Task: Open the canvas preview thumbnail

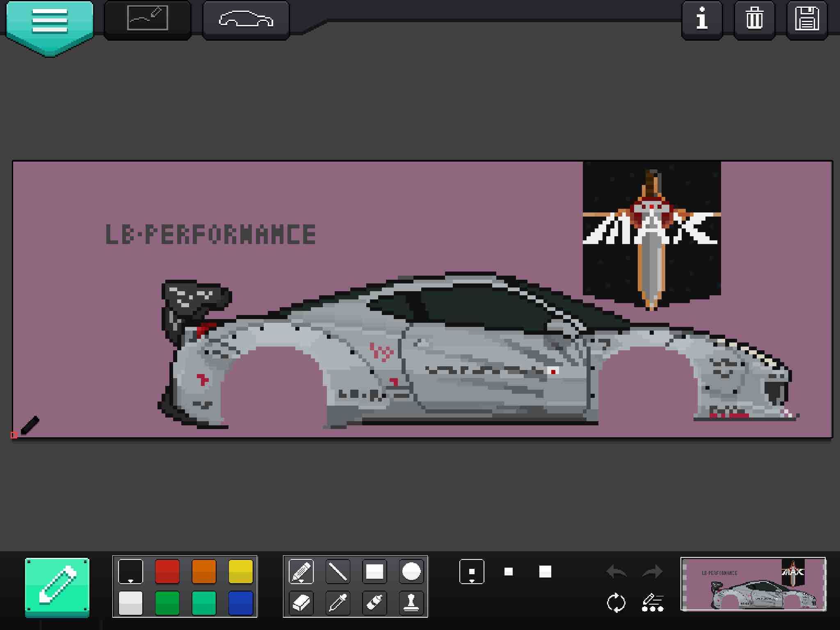Action: click(x=753, y=584)
